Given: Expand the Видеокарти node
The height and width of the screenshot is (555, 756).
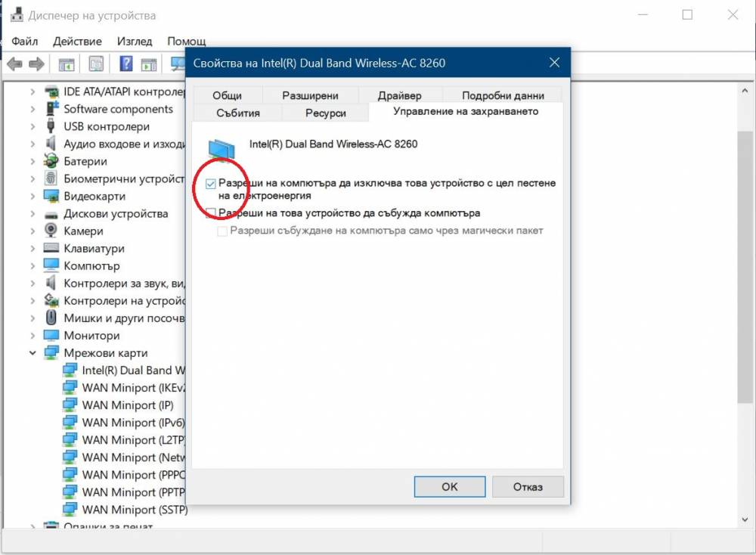Looking at the screenshot, I should (33, 197).
